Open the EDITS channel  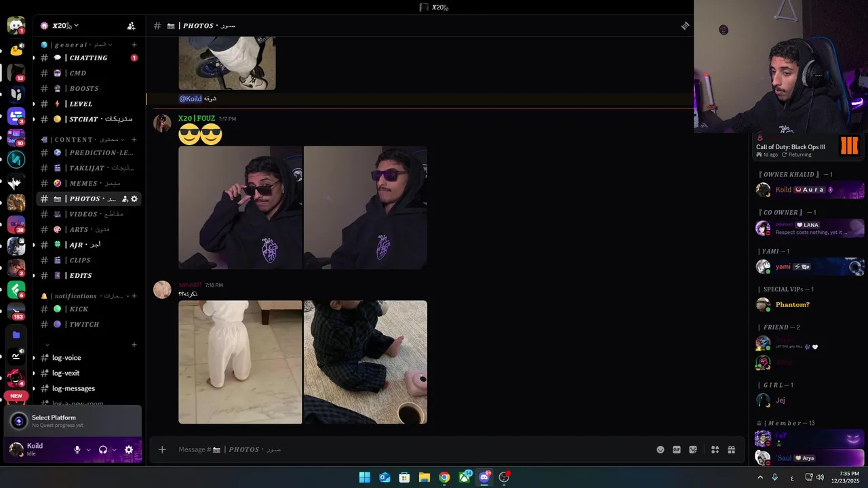[x=88, y=275]
